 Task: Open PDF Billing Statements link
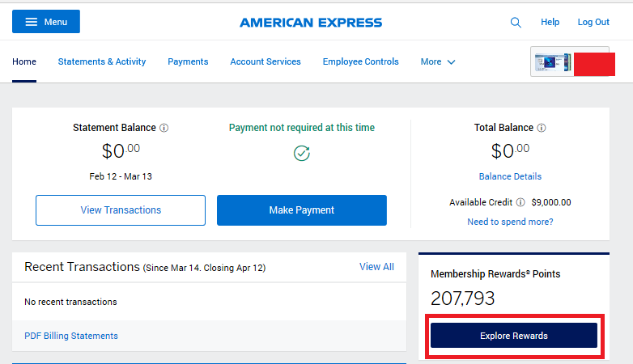coord(71,336)
